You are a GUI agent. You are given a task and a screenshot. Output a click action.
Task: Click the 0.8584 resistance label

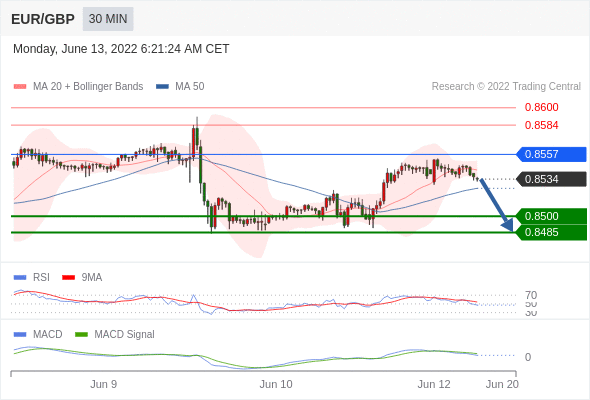[x=541, y=125]
